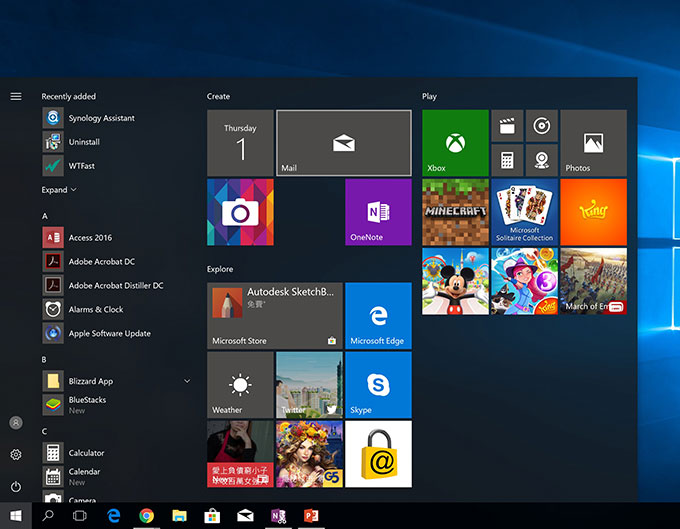Expand the Recently added list
The width and height of the screenshot is (680, 529).
tap(59, 190)
